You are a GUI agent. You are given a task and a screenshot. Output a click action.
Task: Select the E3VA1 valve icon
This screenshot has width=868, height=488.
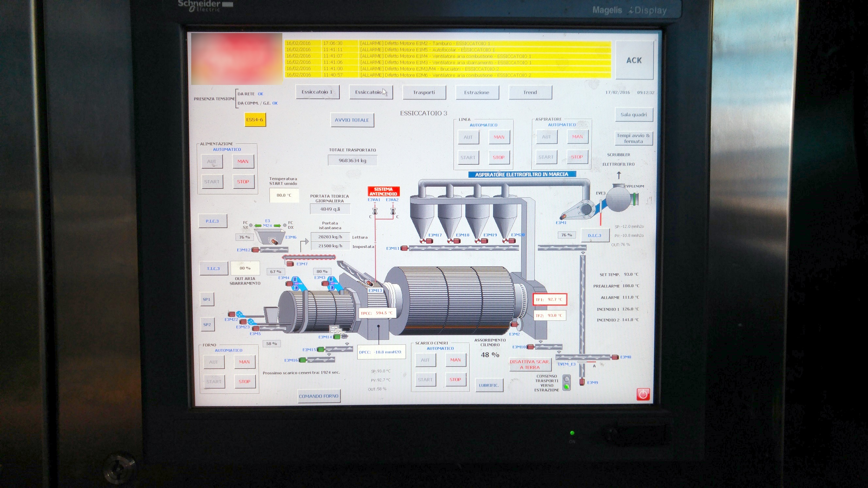(x=375, y=212)
